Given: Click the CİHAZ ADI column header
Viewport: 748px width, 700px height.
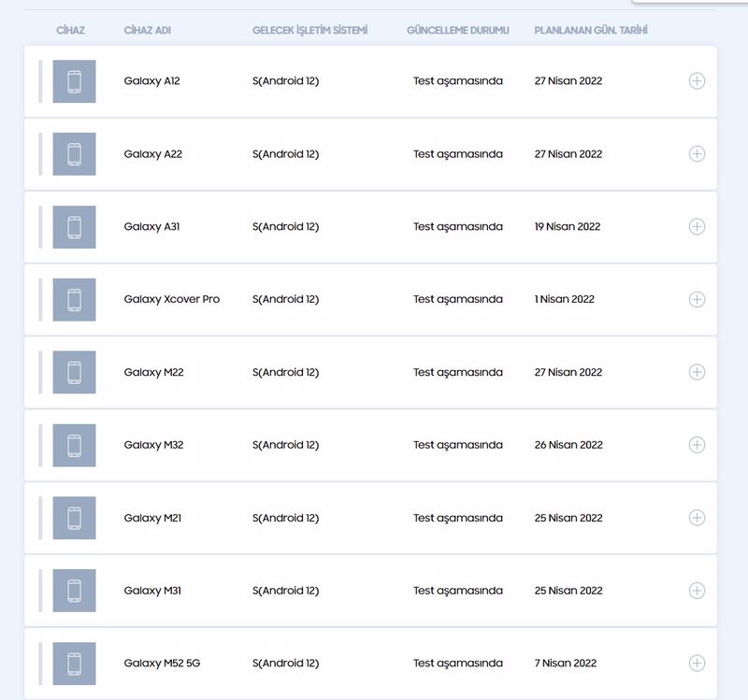Looking at the screenshot, I should (148, 30).
